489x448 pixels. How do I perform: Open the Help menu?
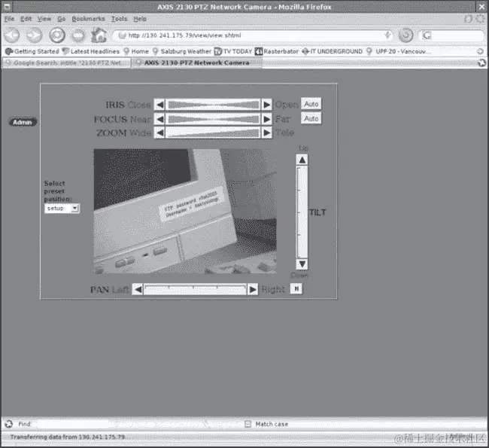pyautogui.click(x=140, y=19)
